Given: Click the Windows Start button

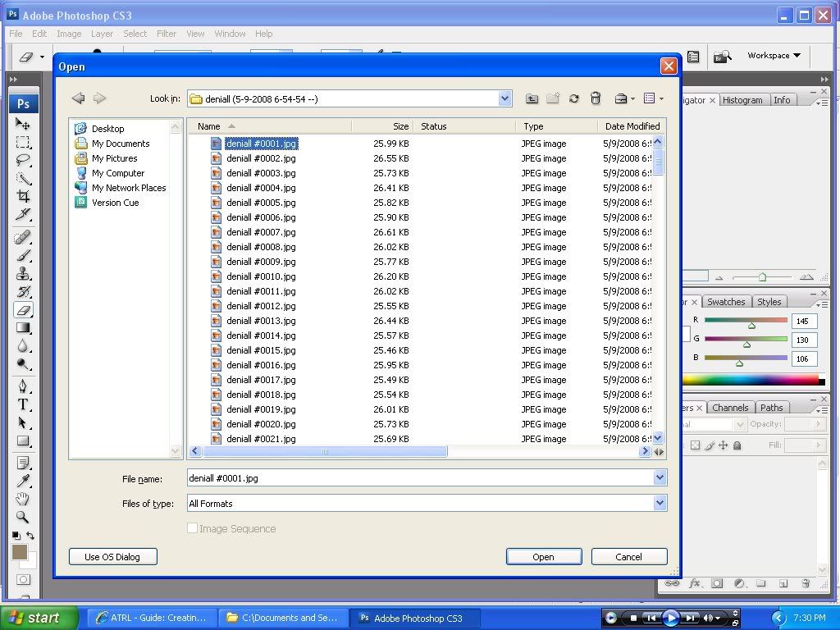Looking at the screenshot, I should tap(39, 618).
